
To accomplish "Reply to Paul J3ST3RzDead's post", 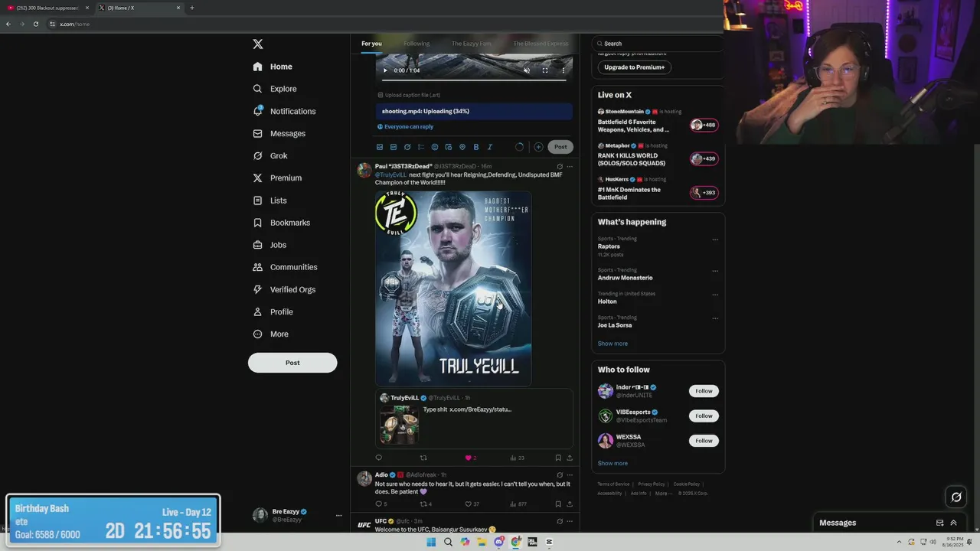I will coord(378,458).
